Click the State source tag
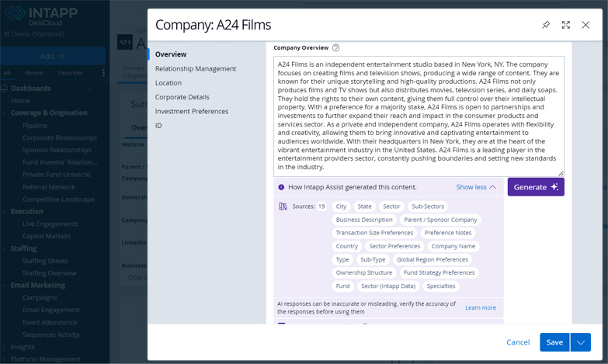Screen dimensions: 608x364 click(x=364, y=206)
